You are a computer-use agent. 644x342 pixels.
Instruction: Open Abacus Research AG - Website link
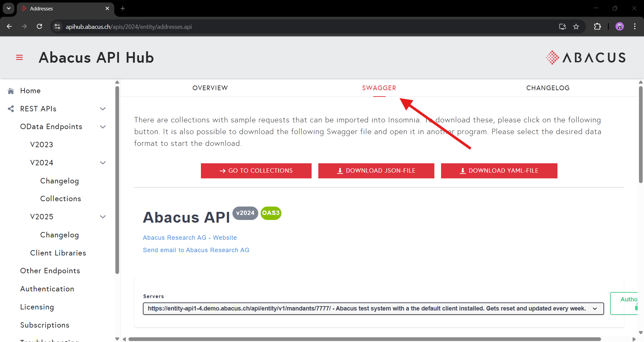190,237
